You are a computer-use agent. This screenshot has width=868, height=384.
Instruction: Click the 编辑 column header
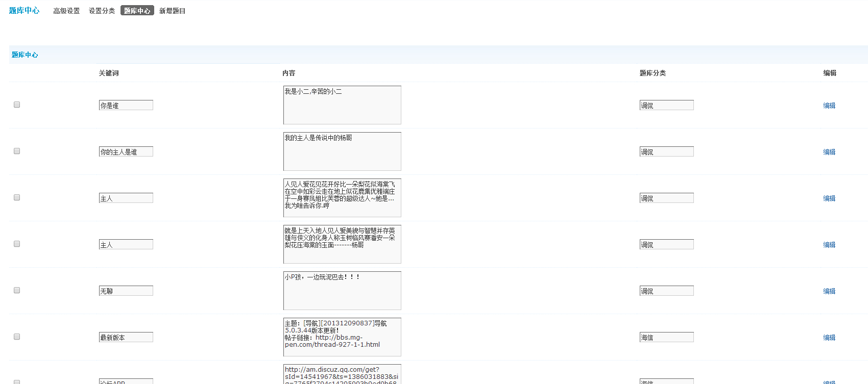pos(830,73)
